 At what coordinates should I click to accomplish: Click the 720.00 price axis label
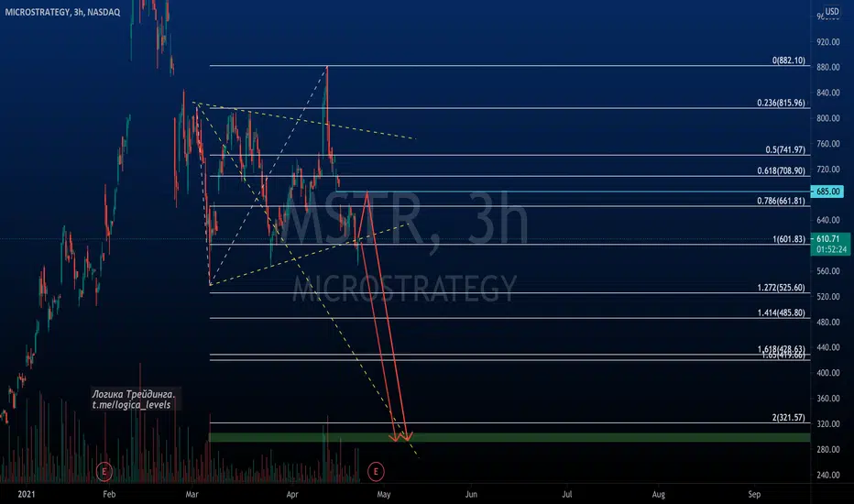827,170
